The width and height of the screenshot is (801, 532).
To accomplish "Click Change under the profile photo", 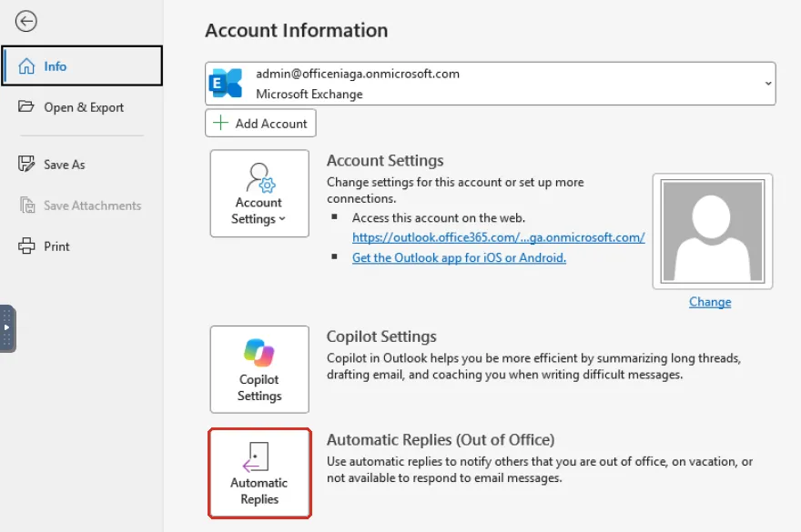I will pos(710,302).
